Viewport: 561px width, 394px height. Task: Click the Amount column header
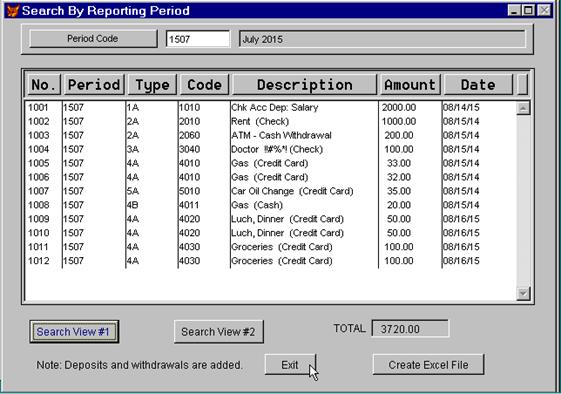point(410,85)
